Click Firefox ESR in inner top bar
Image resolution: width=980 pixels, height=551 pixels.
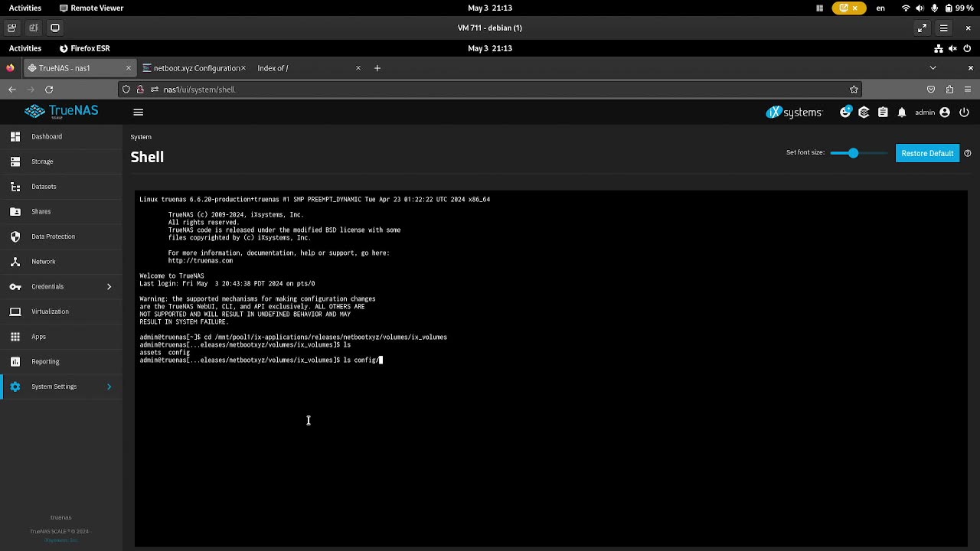point(84,48)
